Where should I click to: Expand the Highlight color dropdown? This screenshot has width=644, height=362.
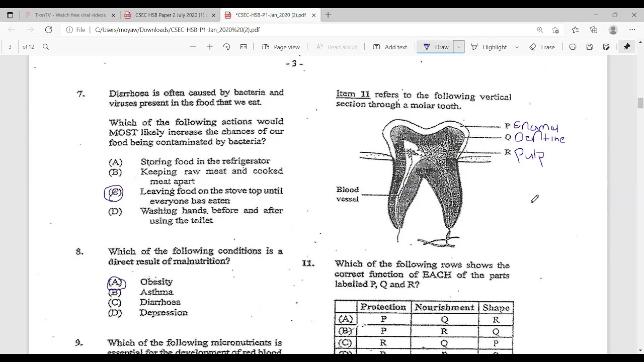[x=517, y=47]
